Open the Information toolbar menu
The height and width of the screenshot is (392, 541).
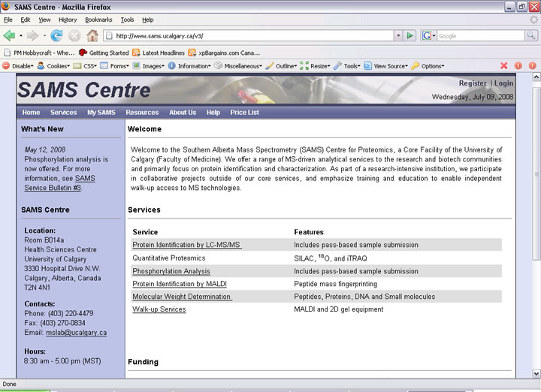[x=189, y=66]
